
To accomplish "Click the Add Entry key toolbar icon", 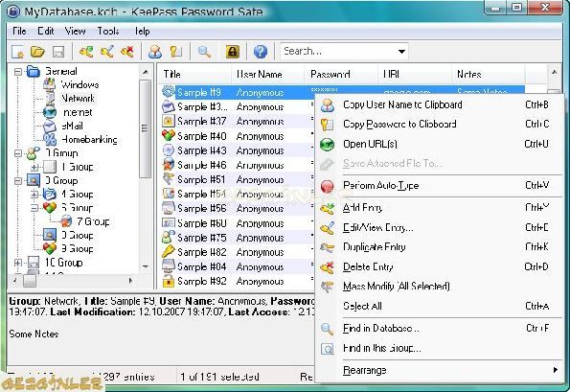I will point(86,52).
